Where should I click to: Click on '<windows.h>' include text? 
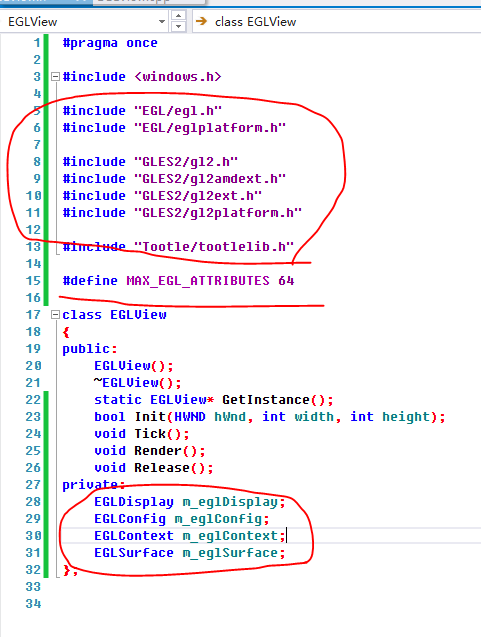click(178, 76)
